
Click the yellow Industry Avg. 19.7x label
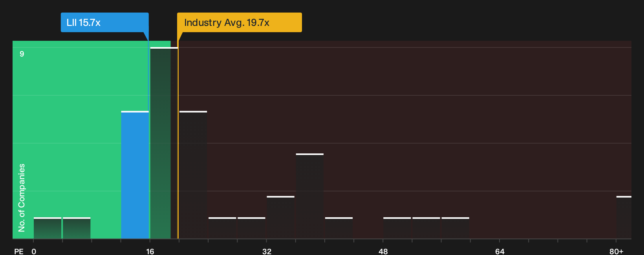(x=240, y=22)
